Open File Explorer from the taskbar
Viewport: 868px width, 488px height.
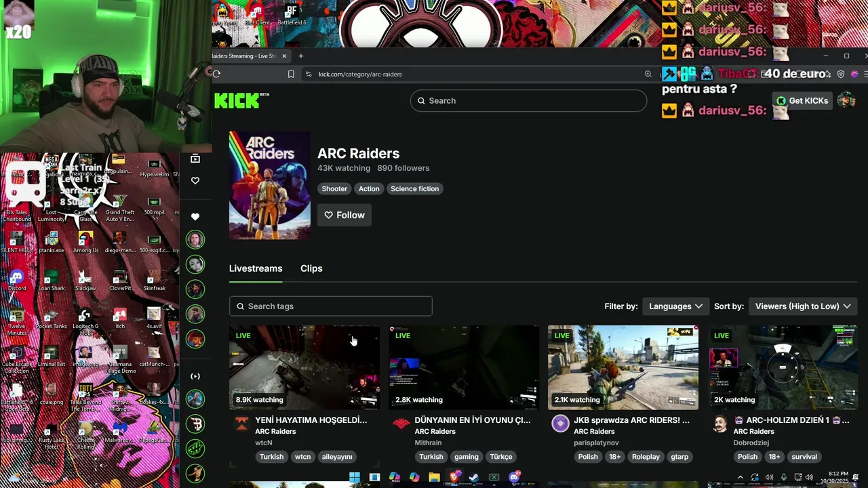pos(434,477)
